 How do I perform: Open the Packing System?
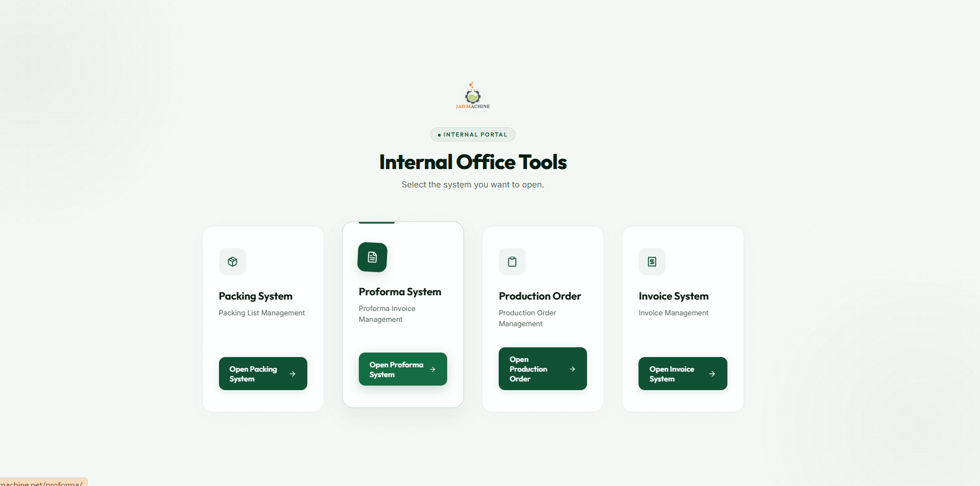[x=263, y=373]
